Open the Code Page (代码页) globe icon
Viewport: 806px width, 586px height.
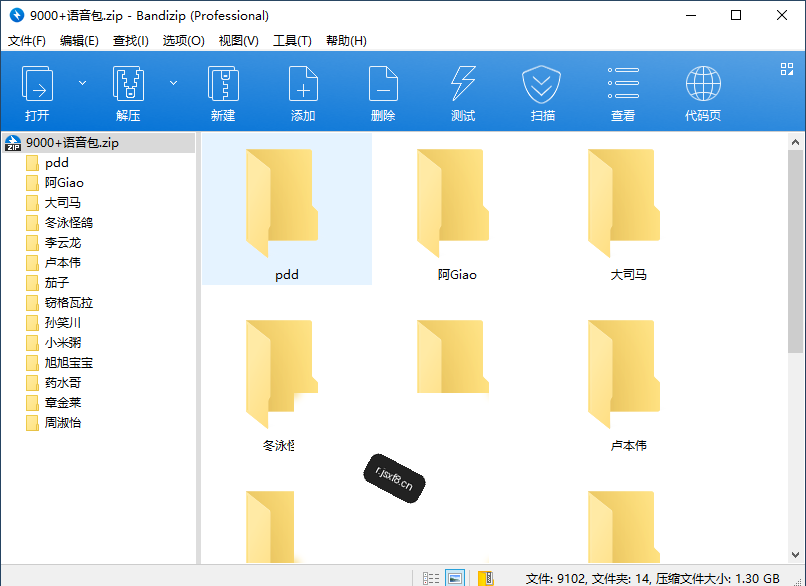703,84
